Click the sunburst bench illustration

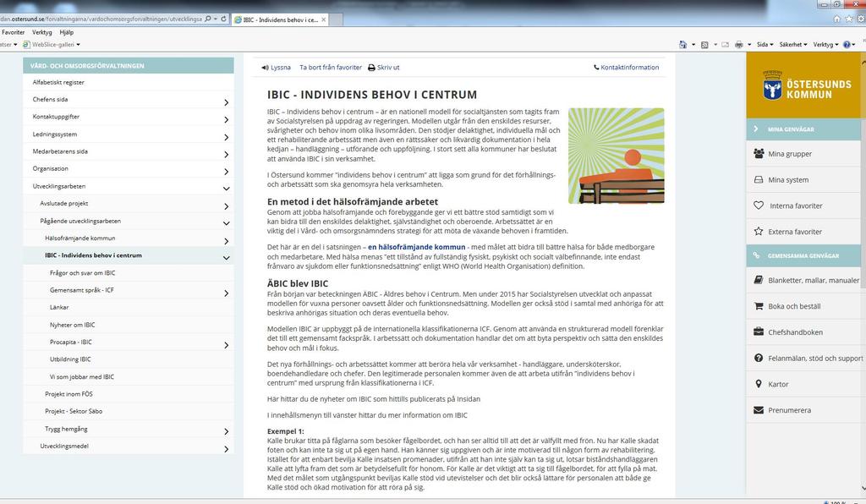point(616,156)
